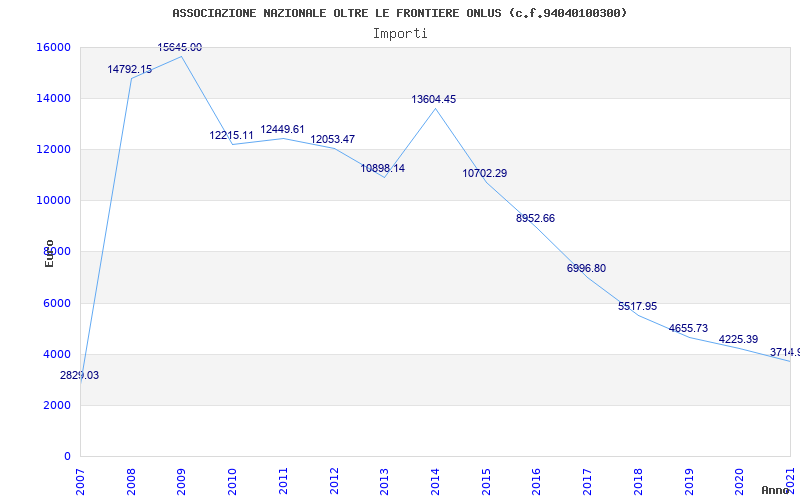Click the 2013 x-axis year label

point(385,481)
